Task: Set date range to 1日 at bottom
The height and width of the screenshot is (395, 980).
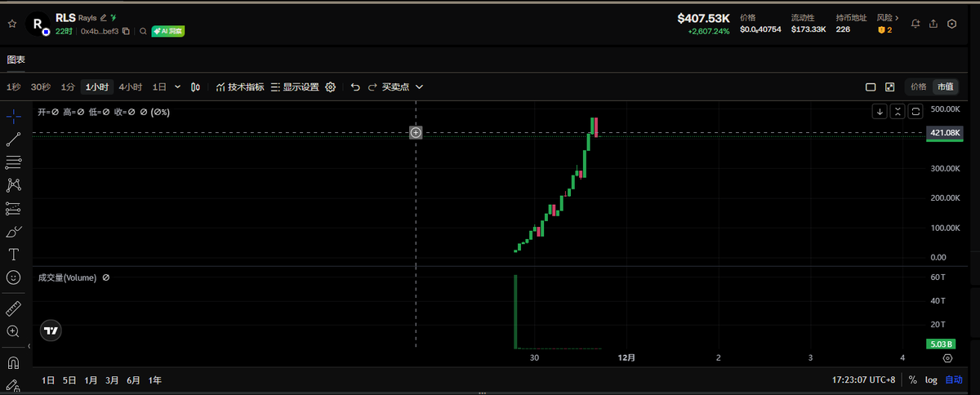Action: click(49, 380)
